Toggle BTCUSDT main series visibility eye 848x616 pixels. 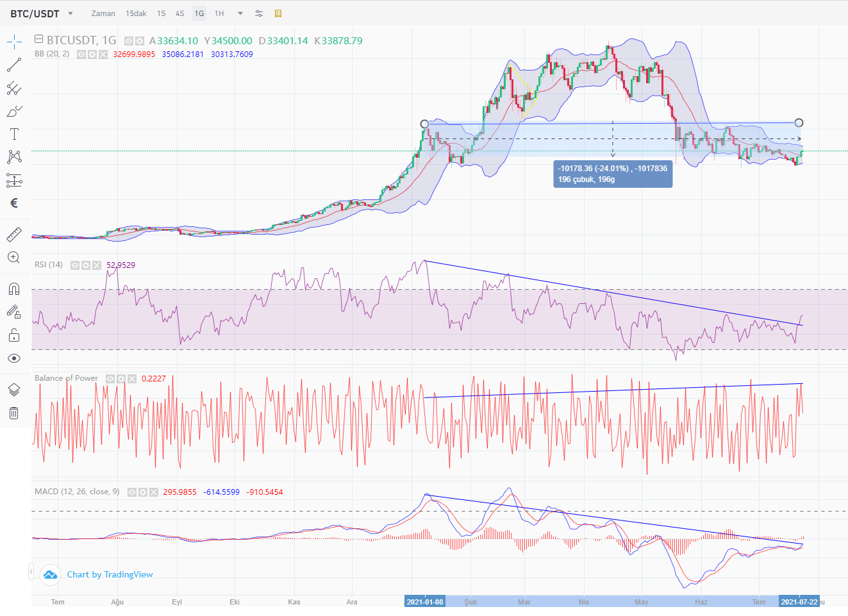129,41
